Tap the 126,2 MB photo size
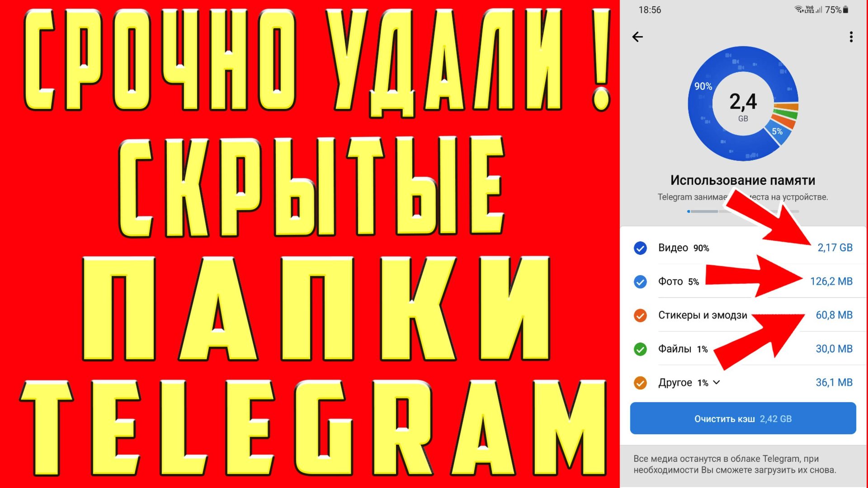 click(x=831, y=282)
